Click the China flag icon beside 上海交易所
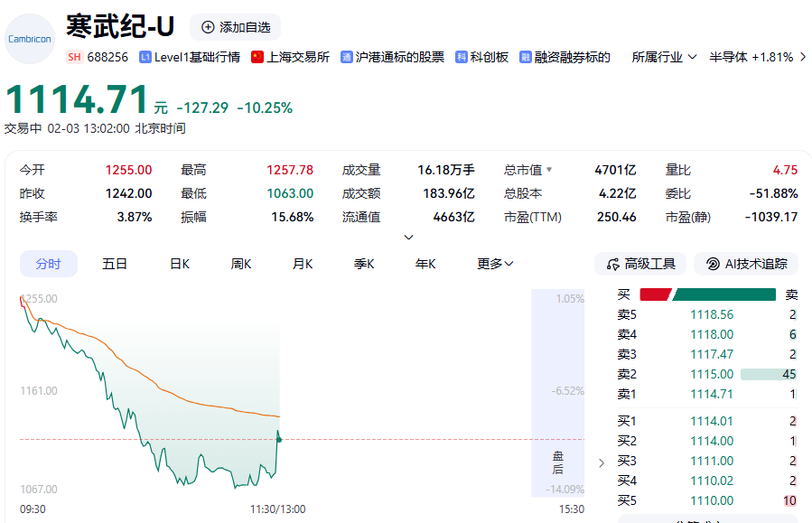The width and height of the screenshot is (812, 523). [x=257, y=57]
